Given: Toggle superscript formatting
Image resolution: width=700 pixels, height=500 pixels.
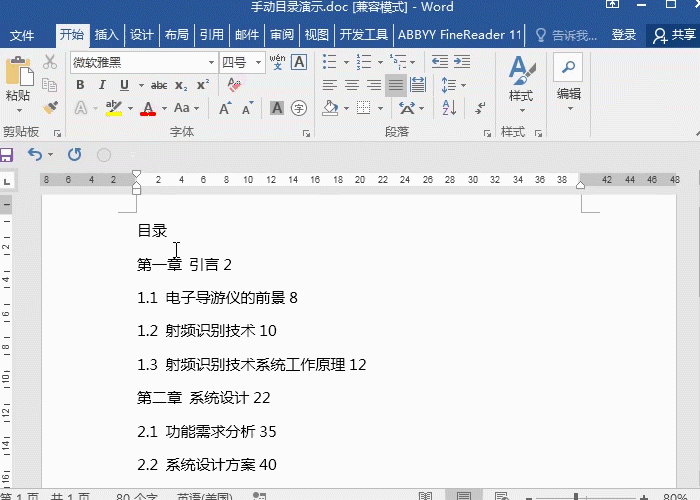Looking at the screenshot, I should [203, 85].
